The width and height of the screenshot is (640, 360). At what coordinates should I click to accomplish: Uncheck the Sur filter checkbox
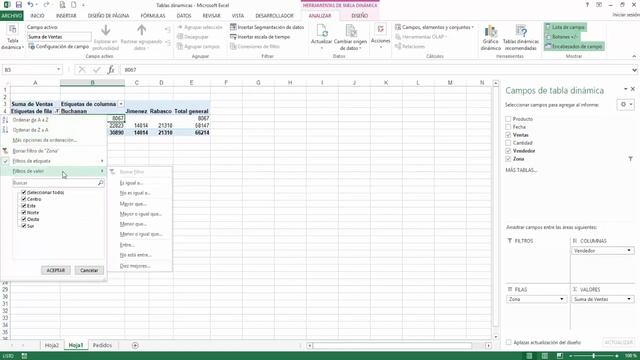[24, 226]
